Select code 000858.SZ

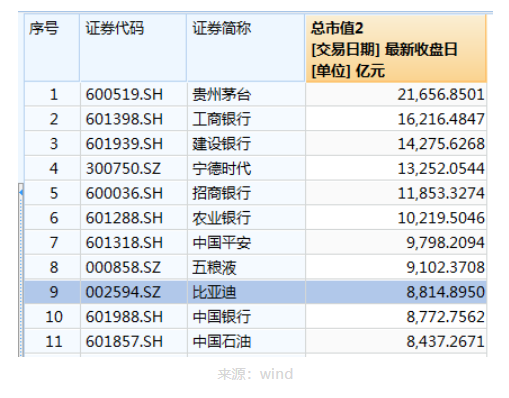[123, 267]
